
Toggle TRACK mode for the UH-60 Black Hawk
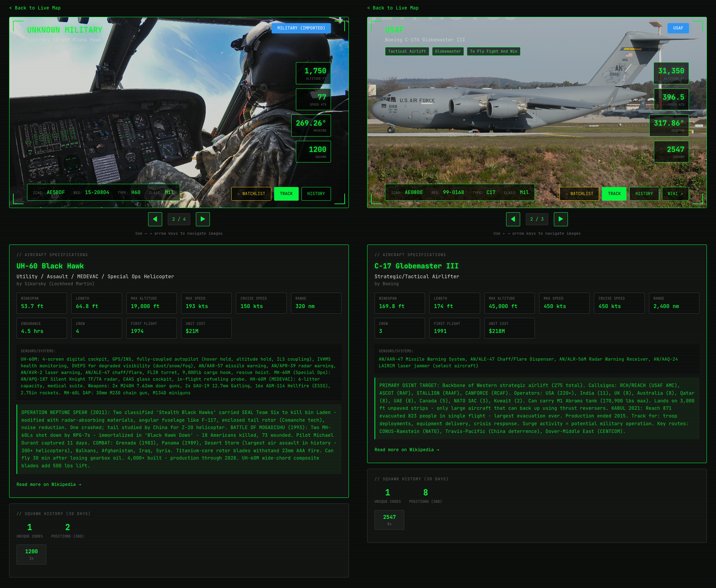tap(286, 193)
